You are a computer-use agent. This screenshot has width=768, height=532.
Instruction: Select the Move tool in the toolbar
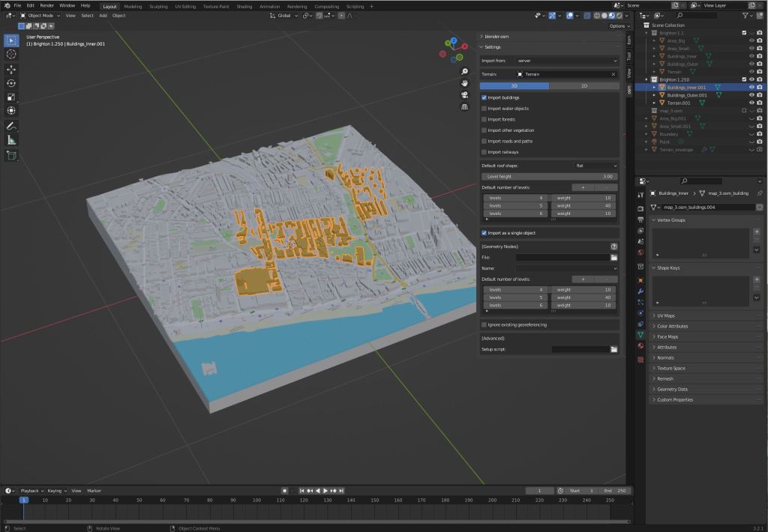click(x=11, y=69)
